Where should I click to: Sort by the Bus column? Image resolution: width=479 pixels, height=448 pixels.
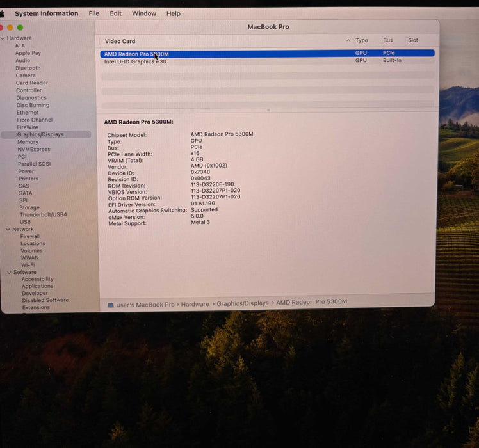[x=387, y=40]
